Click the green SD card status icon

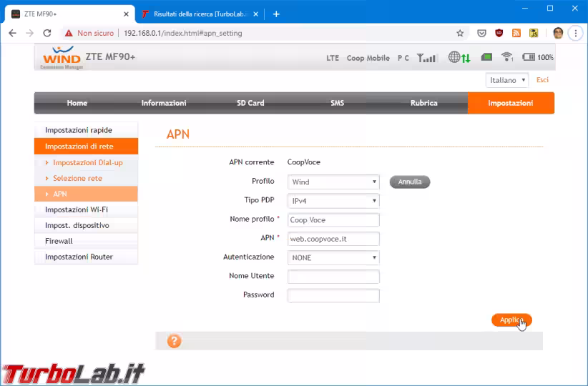(x=486, y=57)
